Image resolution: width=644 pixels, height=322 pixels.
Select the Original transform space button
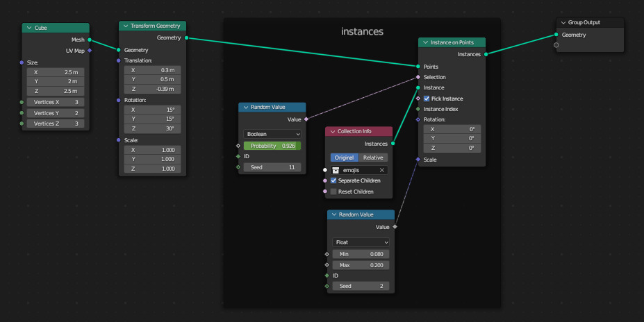tap(344, 158)
